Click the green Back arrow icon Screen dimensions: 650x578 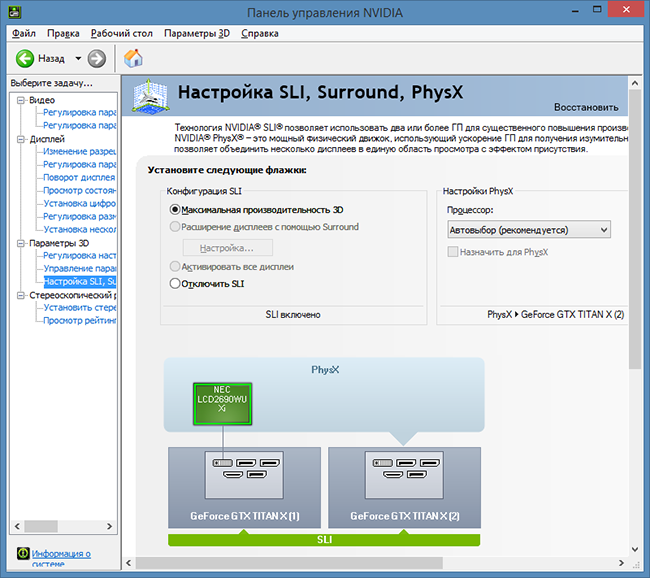[25, 58]
